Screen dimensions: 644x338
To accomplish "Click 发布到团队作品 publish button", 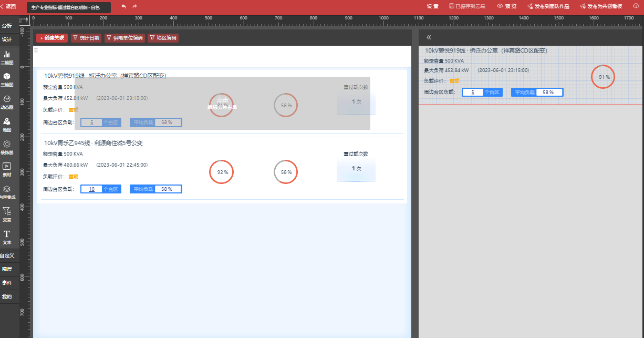I will pyautogui.click(x=547, y=7).
